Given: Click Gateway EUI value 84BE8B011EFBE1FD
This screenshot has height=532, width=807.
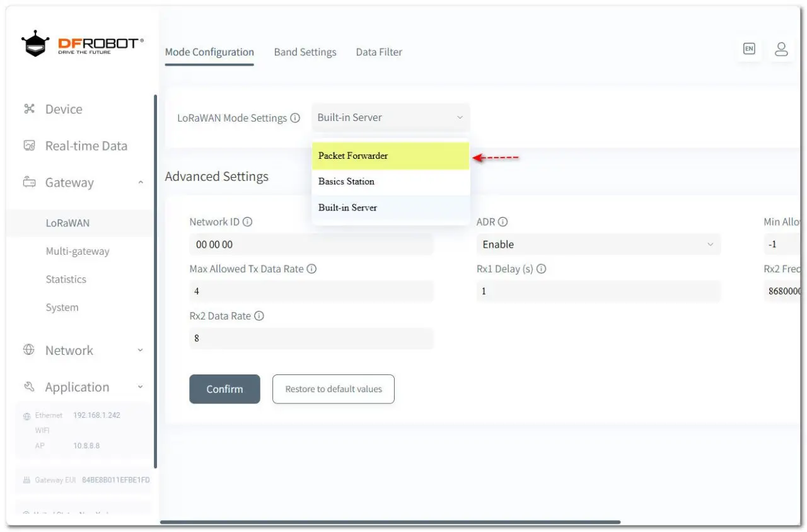Looking at the screenshot, I should (116, 480).
